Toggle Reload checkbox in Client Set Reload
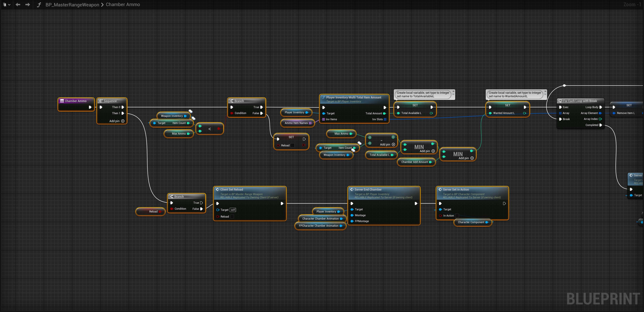 232,217
